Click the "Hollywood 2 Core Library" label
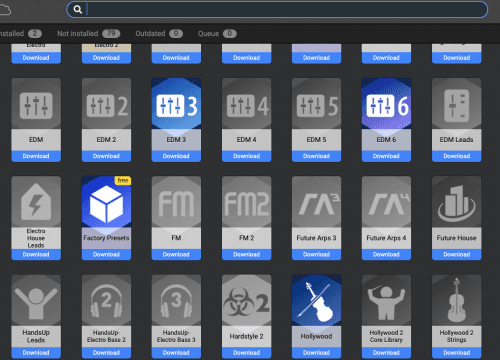The height and width of the screenshot is (360, 500). 387,336
